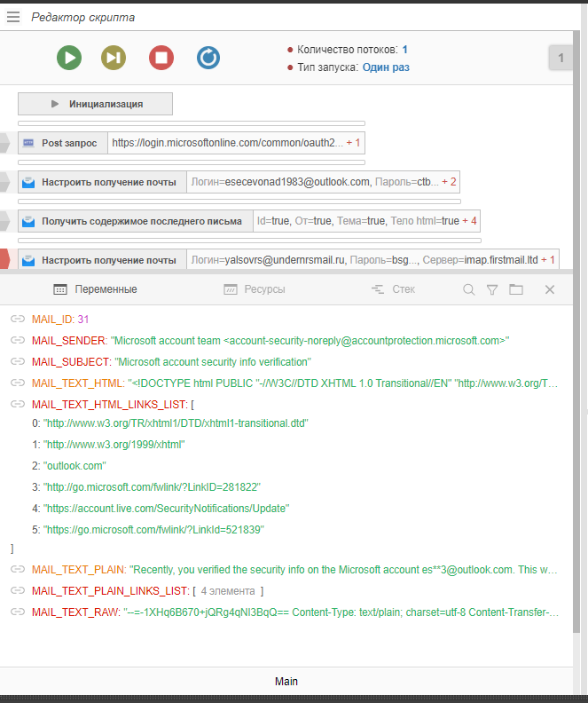
Task: Run the script with green play button
Action: pos(69,58)
